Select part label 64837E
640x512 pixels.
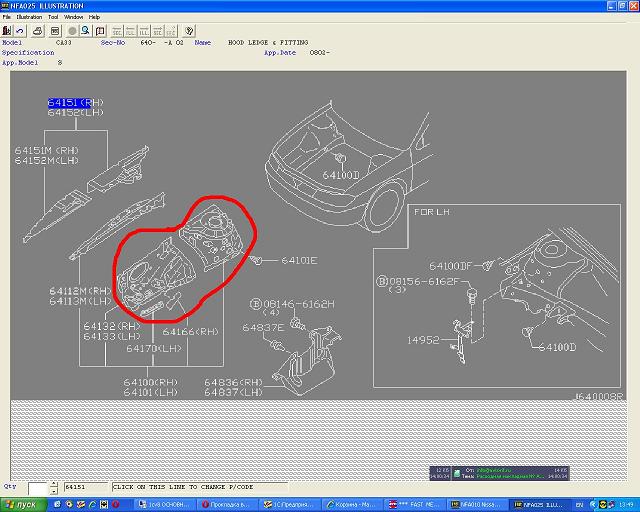[x=260, y=327]
